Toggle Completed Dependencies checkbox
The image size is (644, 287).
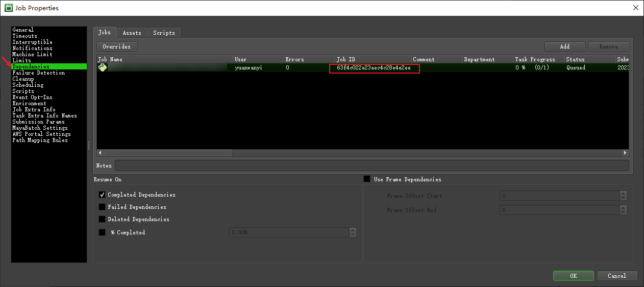102,195
